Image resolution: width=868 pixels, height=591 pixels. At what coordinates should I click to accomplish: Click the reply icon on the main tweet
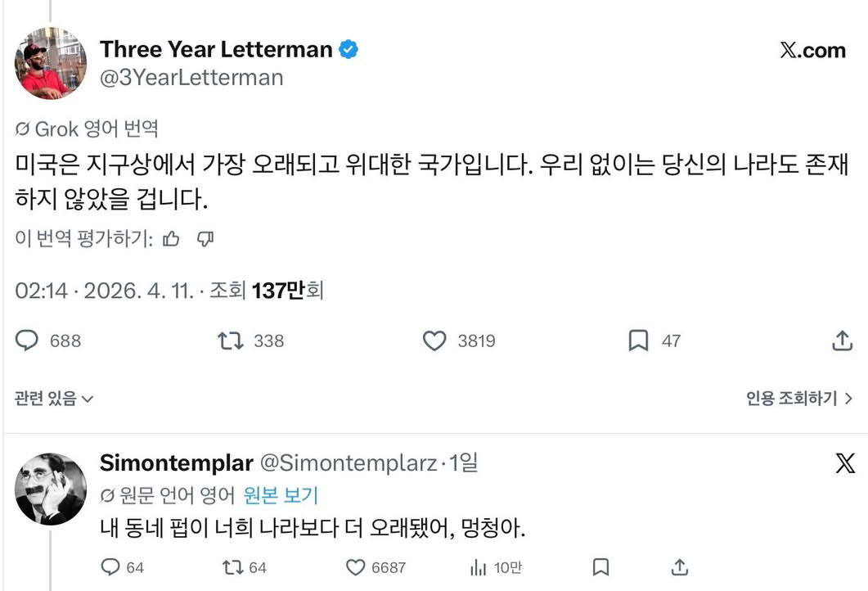pos(27,341)
